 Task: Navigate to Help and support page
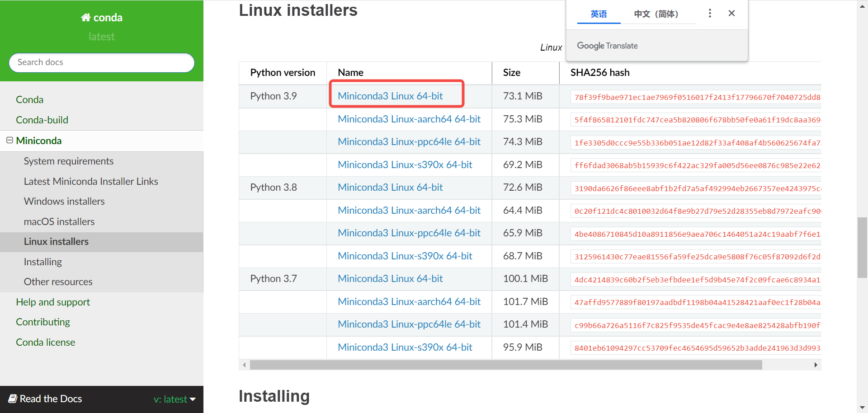click(53, 302)
